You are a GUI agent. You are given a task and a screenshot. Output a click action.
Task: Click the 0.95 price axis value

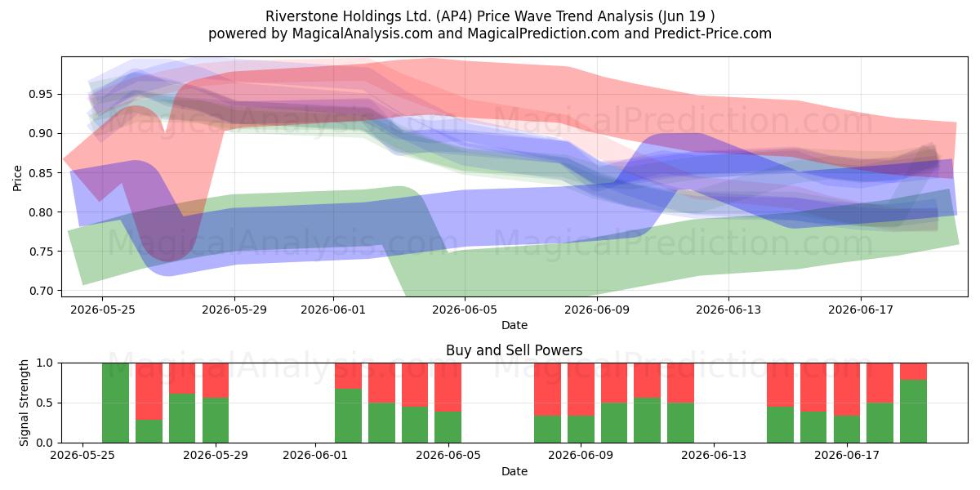42,95
